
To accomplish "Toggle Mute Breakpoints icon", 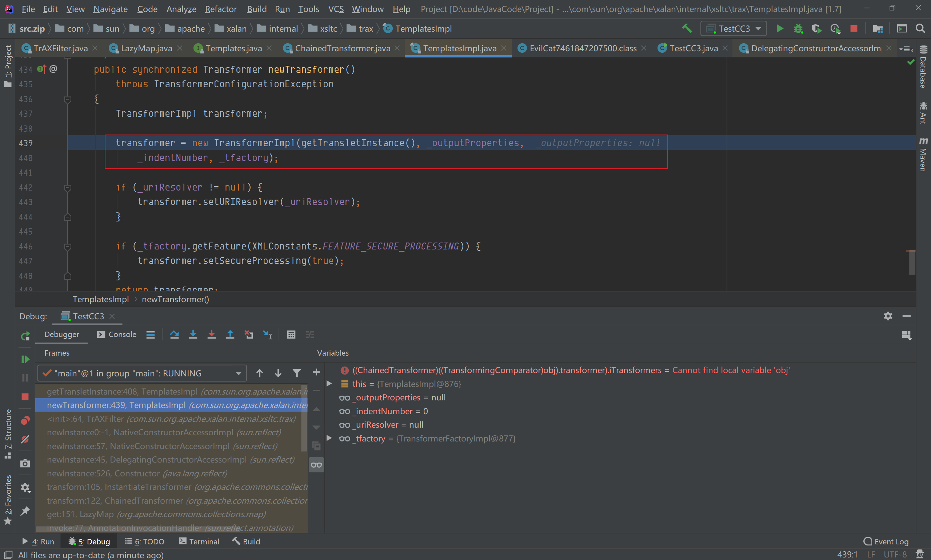I will [x=25, y=439].
